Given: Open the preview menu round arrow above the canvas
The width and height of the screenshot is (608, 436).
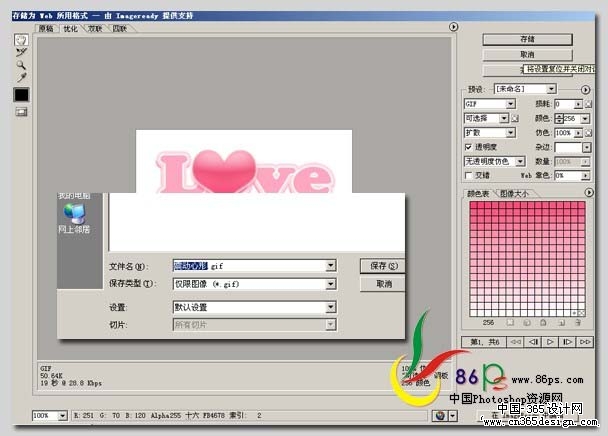Looking at the screenshot, I should pos(453,27).
